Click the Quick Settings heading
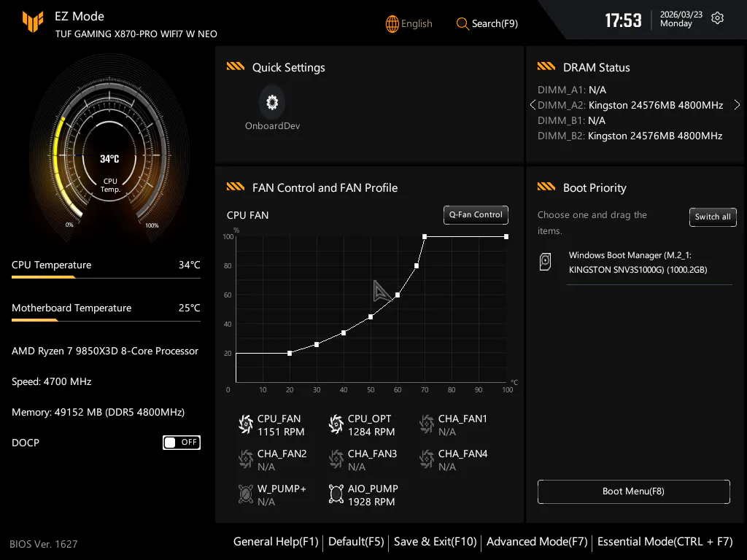 click(x=288, y=68)
